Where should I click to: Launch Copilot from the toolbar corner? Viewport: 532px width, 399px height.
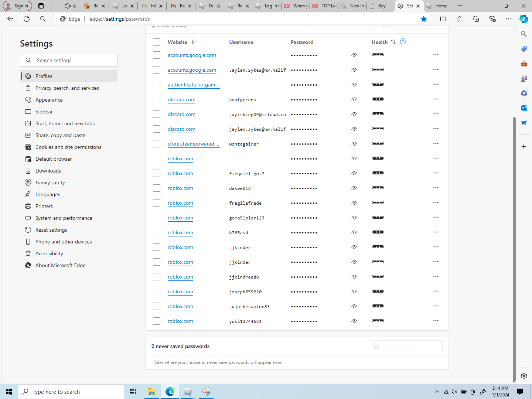(524, 19)
